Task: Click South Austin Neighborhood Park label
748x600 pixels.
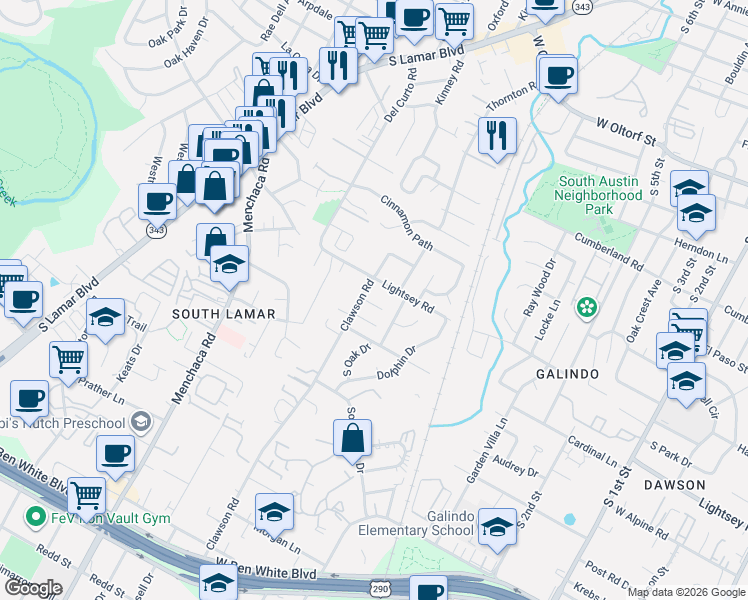Action: [598, 195]
